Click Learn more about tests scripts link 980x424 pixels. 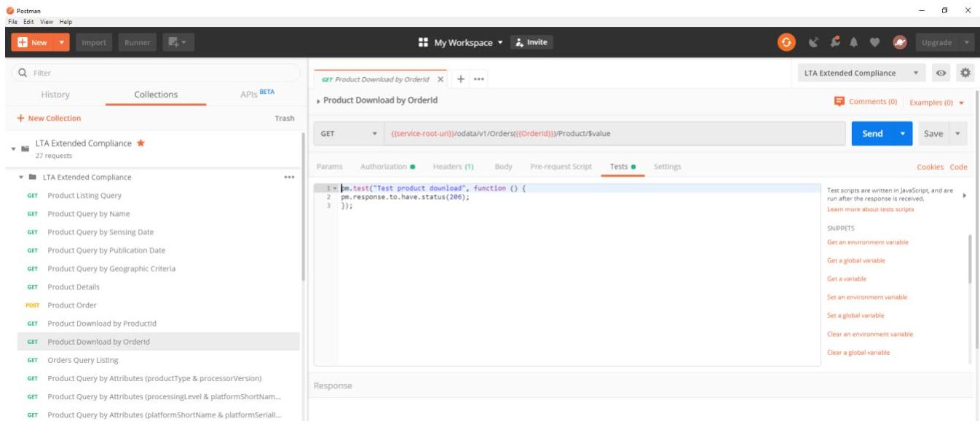coord(871,209)
